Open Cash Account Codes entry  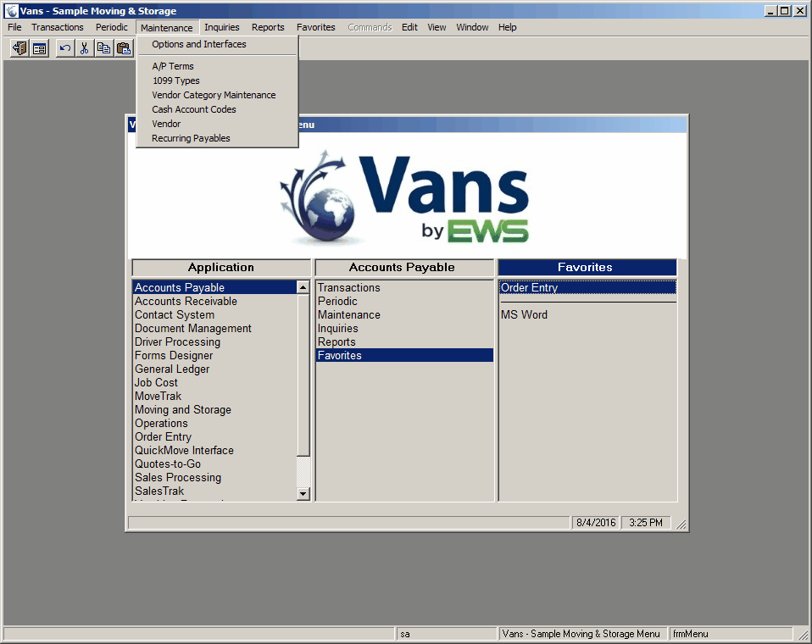click(218, 110)
